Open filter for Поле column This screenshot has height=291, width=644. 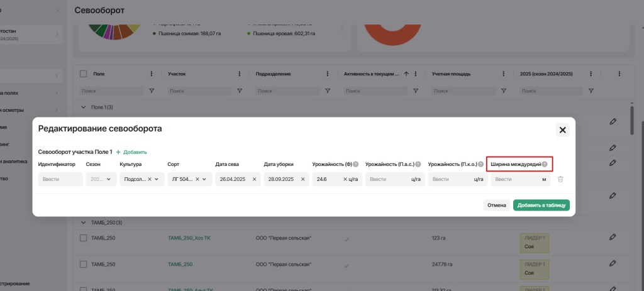pos(152,91)
